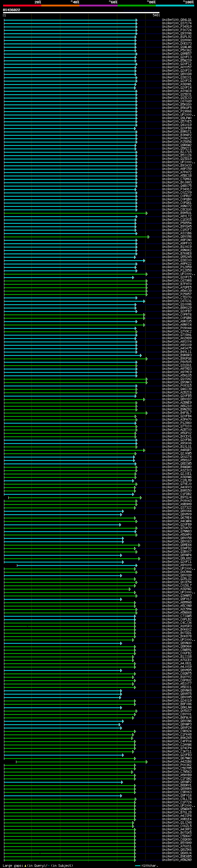The image size is (197, 868).
Task: Pick the UniRef100_Q8VXD8 entry
Action: click(x=177, y=74)
